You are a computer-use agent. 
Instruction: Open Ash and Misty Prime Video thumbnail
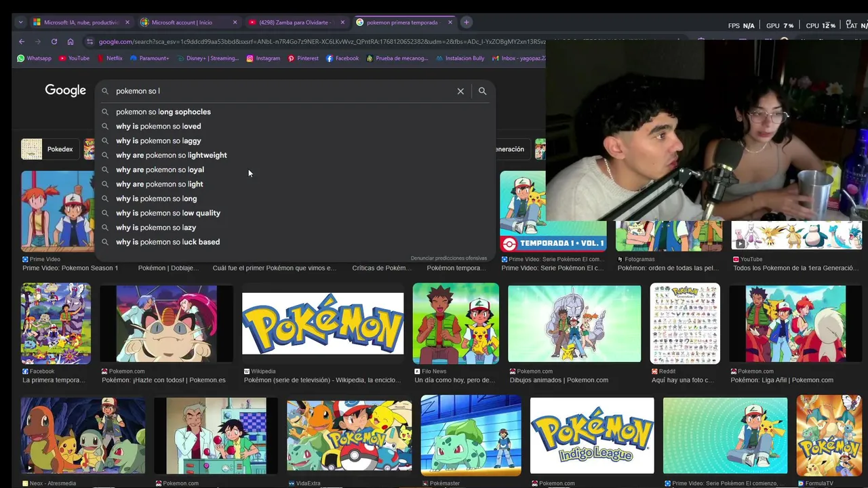click(x=58, y=211)
